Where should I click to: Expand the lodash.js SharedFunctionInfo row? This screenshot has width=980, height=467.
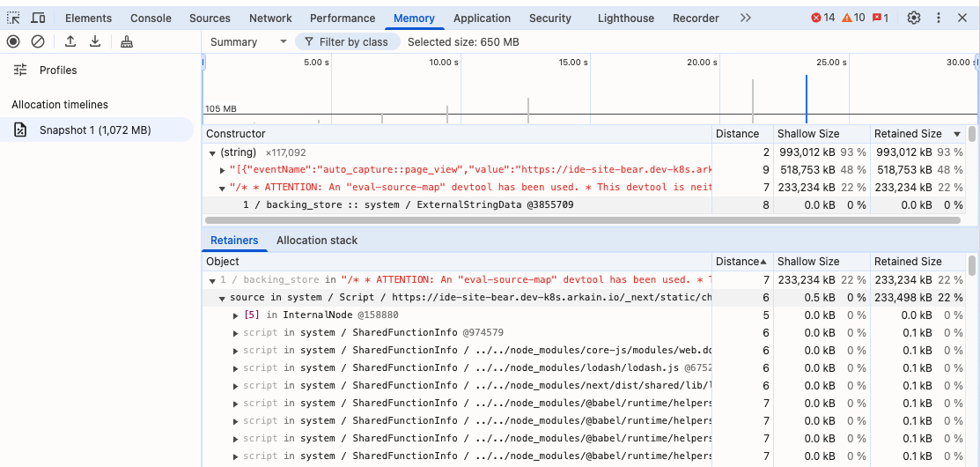(236, 368)
